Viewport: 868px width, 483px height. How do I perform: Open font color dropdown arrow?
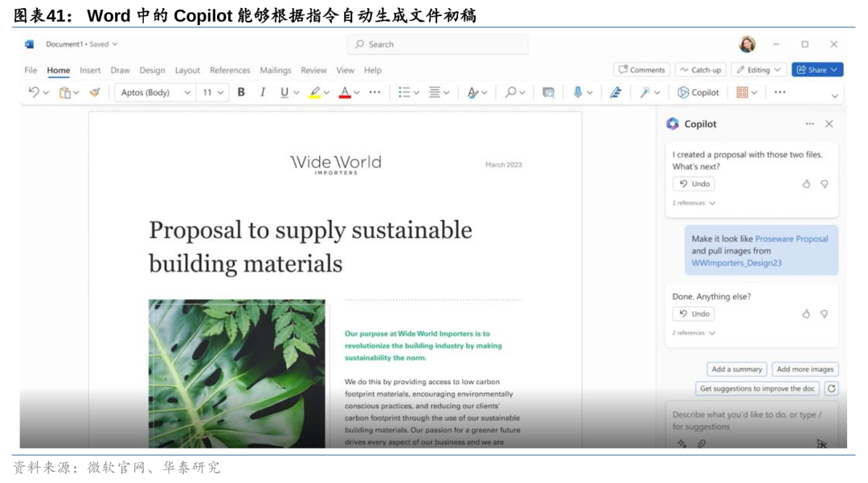click(x=357, y=92)
